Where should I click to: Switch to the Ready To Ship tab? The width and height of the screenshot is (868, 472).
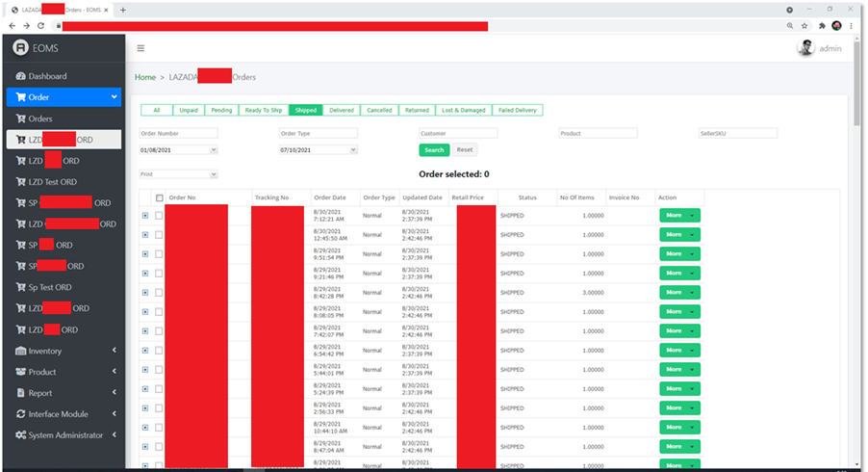tap(264, 110)
